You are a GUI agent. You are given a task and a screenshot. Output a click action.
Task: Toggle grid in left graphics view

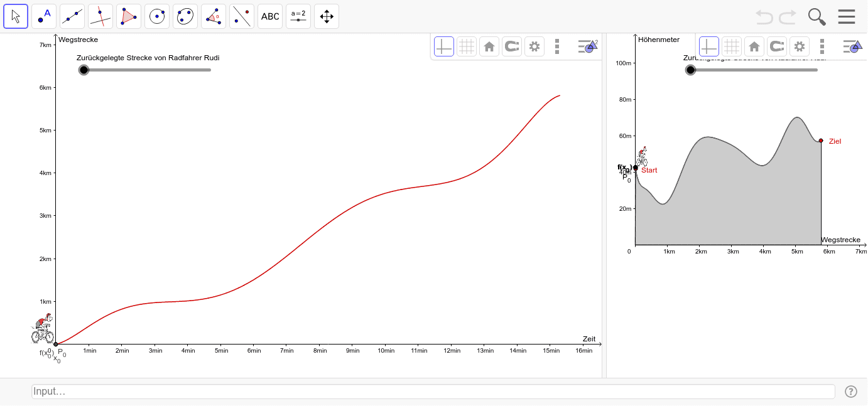pyautogui.click(x=467, y=46)
